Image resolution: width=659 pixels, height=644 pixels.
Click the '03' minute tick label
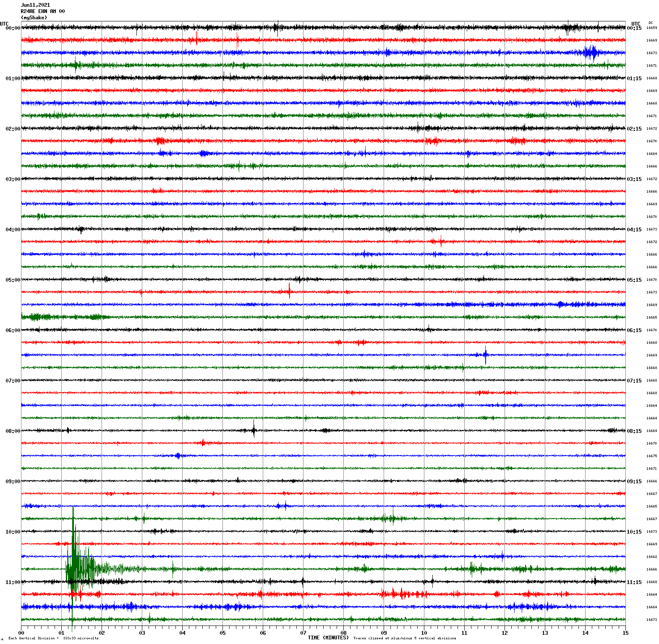pyautogui.click(x=142, y=633)
